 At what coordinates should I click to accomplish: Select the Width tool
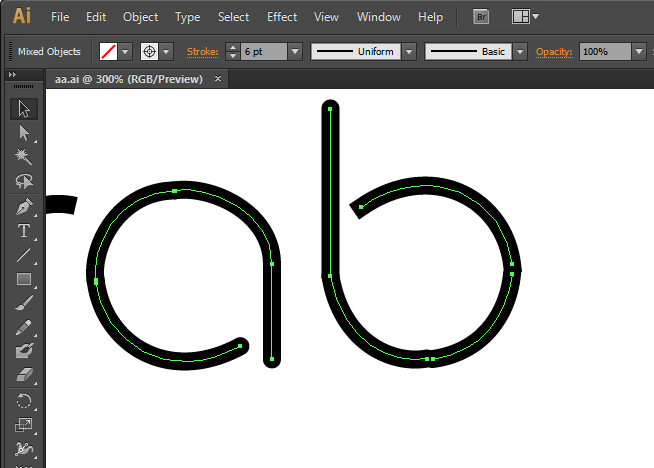pyautogui.click(x=24, y=449)
